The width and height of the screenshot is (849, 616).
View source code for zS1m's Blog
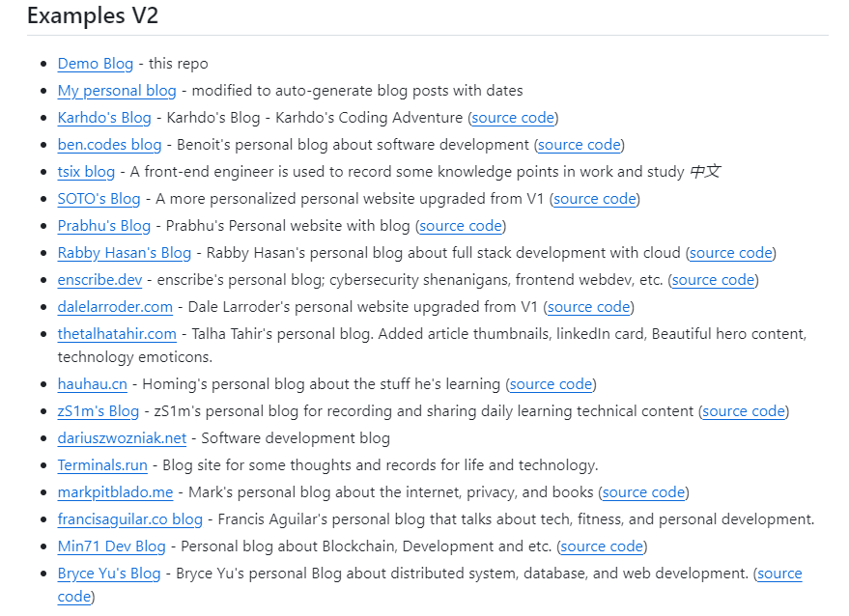coord(743,411)
